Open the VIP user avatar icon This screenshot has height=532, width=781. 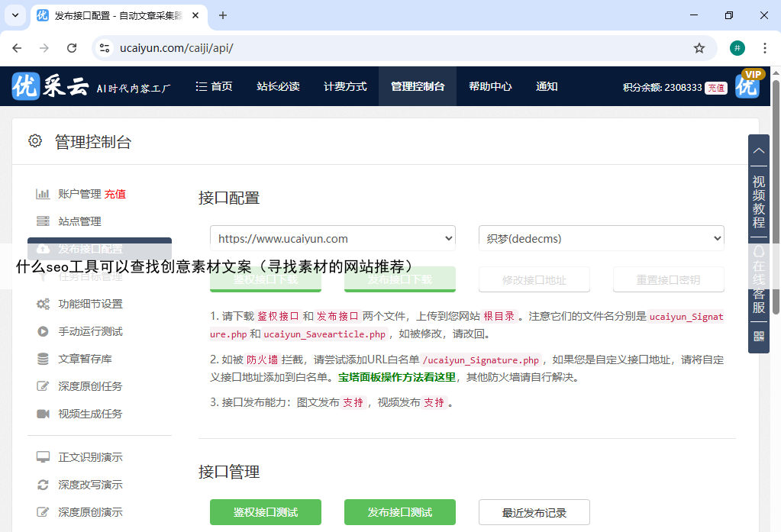(748, 85)
